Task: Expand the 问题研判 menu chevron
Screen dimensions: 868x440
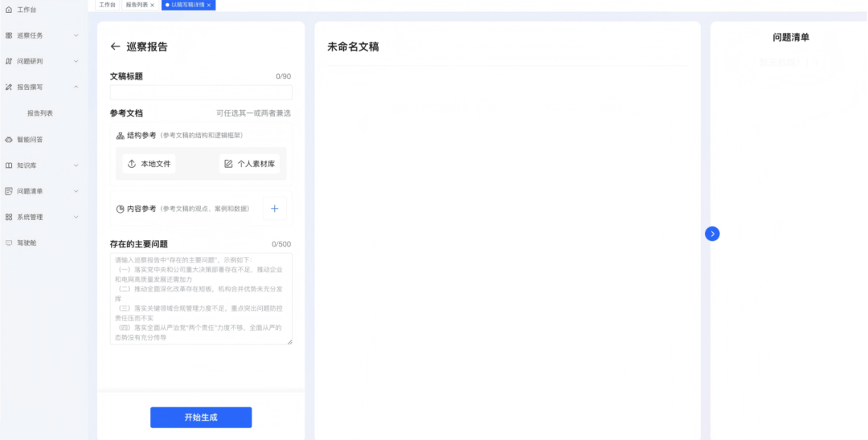Action: [76, 61]
